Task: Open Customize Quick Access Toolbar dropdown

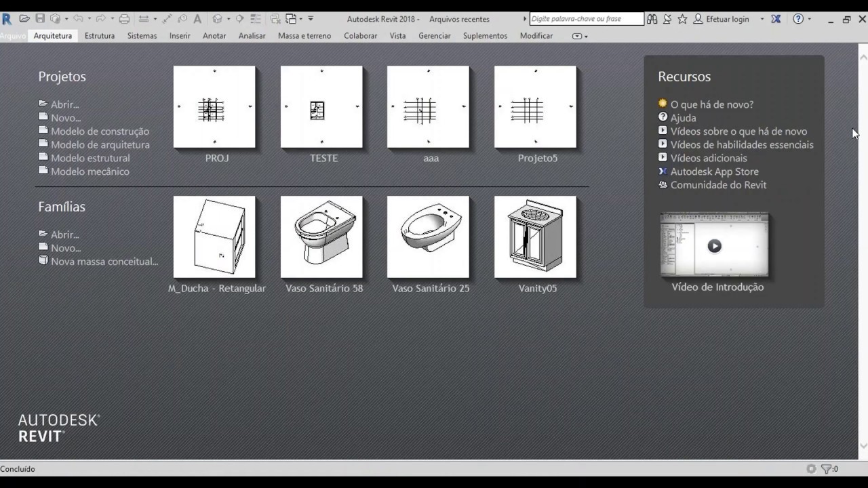Action: [311, 19]
